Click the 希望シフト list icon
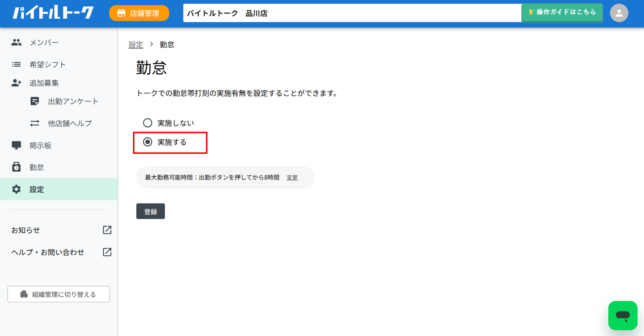 pos(16,65)
